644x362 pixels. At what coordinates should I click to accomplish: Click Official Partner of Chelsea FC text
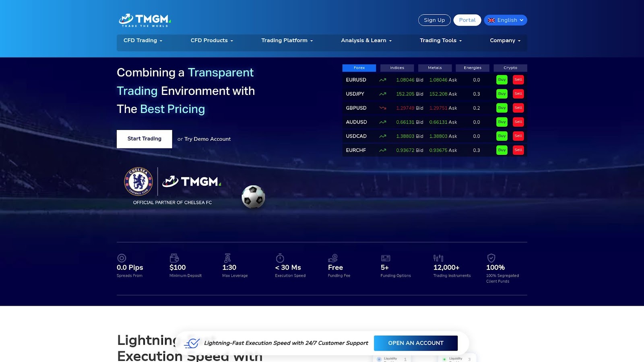(x=172, y=203)
